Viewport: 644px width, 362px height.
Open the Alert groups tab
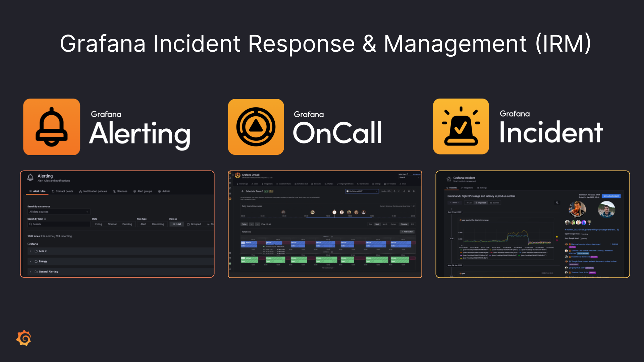pos(143,191)
